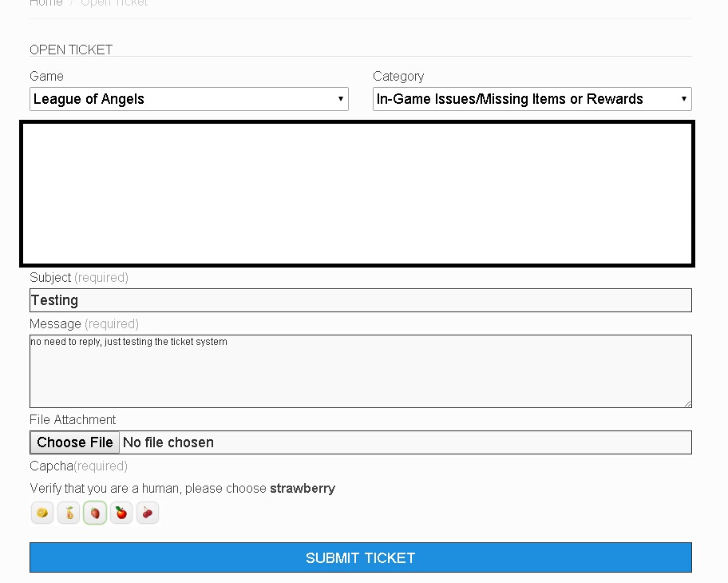Click the Open Ticket breadcrumb
The height and width of the screenshot is (583, 728).
point(114,3)
